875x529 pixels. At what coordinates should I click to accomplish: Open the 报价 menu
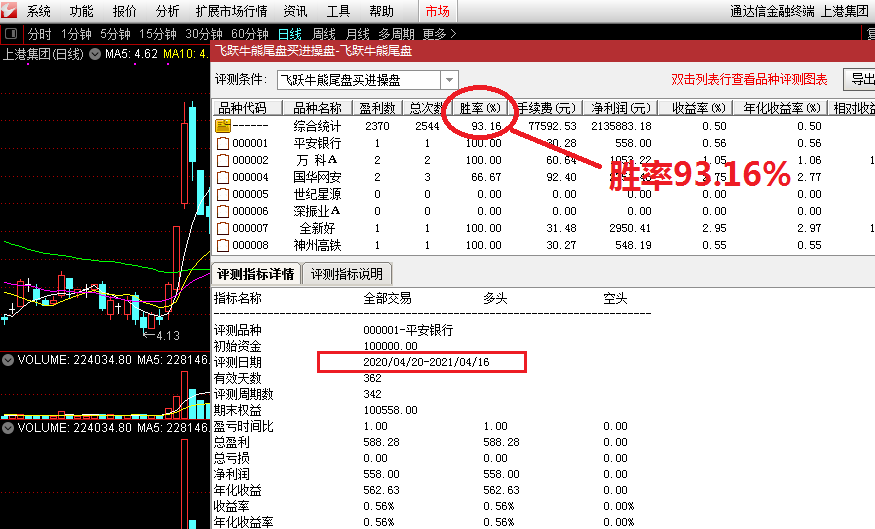[124, 11]
